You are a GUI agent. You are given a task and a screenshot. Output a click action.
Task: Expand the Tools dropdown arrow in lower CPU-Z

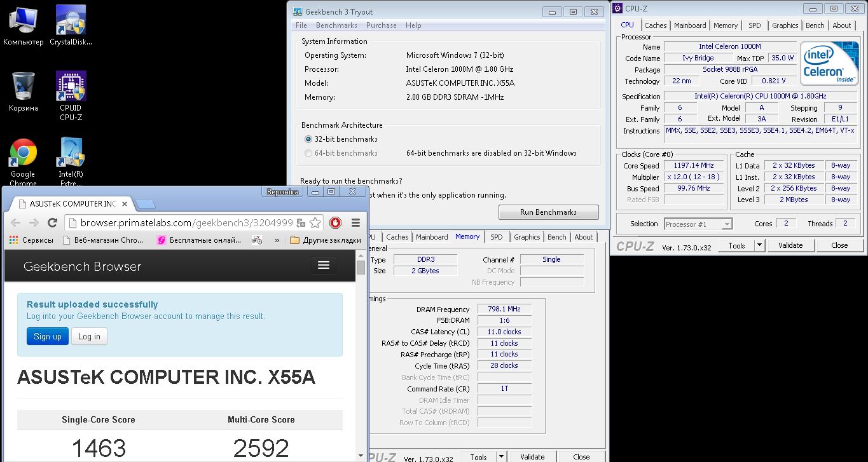[501, 457]
